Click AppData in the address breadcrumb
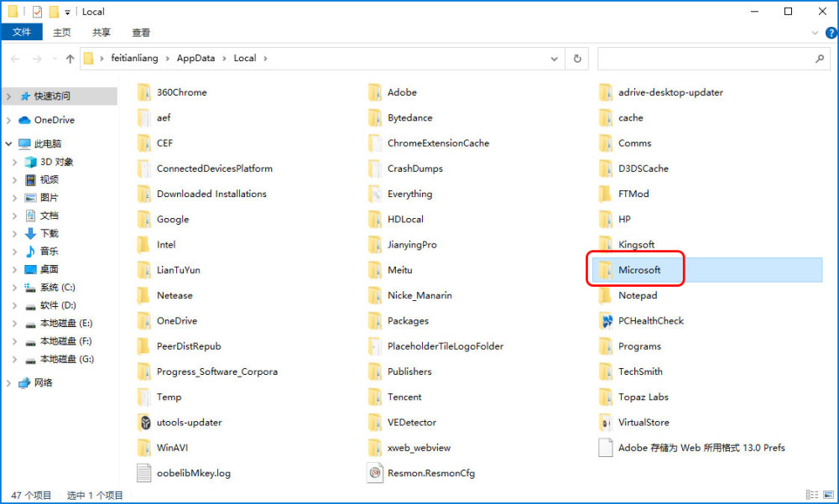Viewport: 839px width, 504px height. [x=195, y=59]
